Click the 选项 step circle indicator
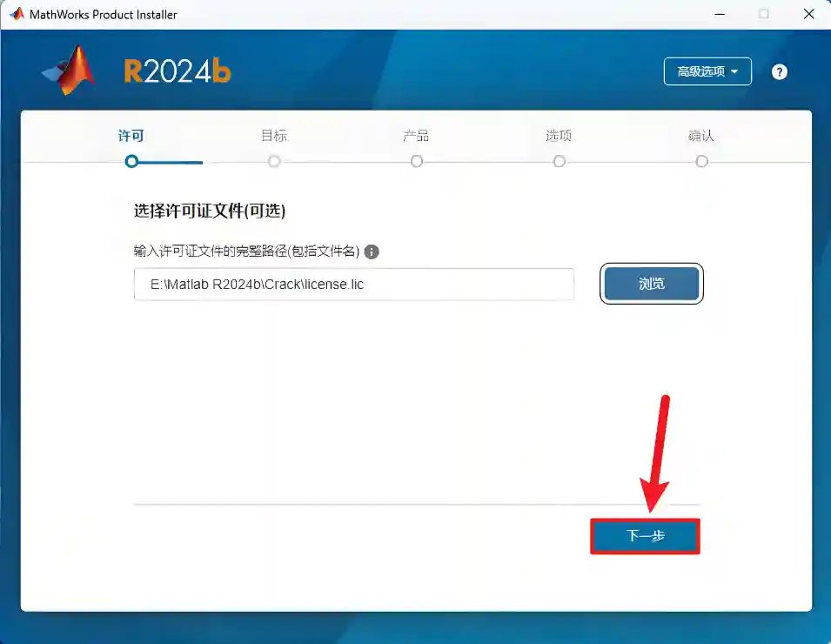This screenshot has width=831, height=644. (x=560, y=161)
